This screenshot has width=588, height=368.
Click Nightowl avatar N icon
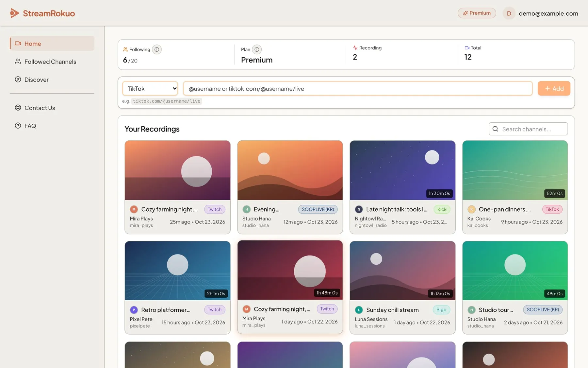(359, 209)
